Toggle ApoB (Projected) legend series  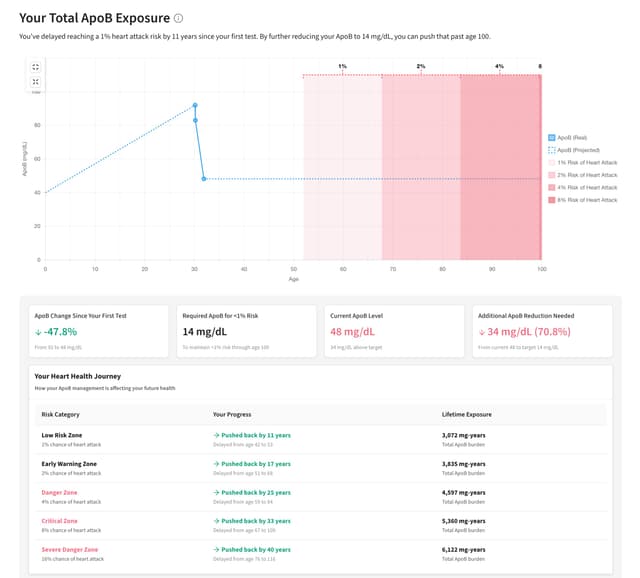[x=580, y=150]
